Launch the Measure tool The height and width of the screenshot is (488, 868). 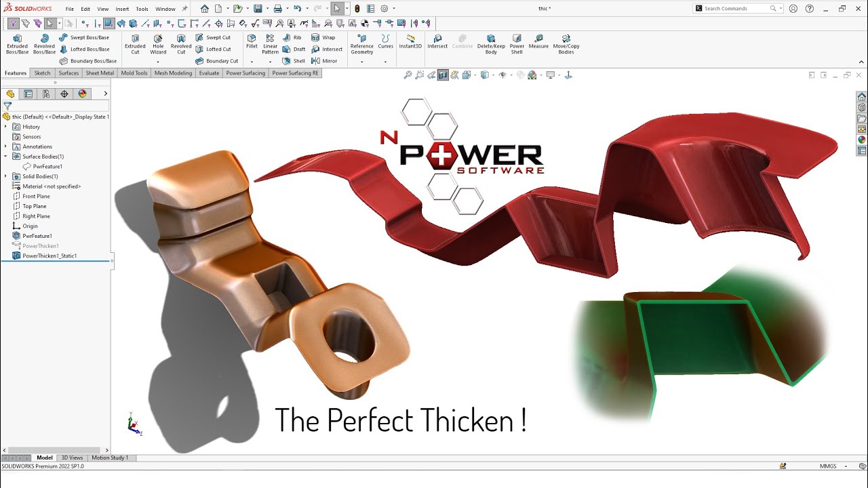(x=538, y=42)
